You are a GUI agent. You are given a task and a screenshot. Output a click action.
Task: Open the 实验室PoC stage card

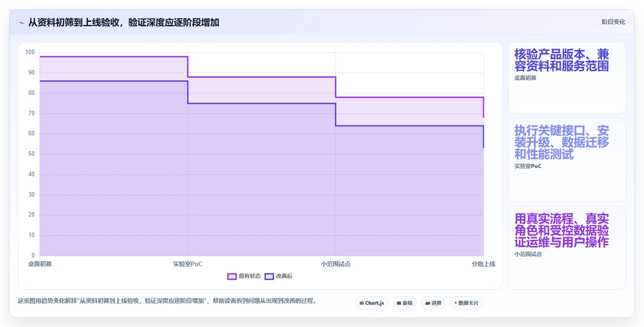point(567,160)
